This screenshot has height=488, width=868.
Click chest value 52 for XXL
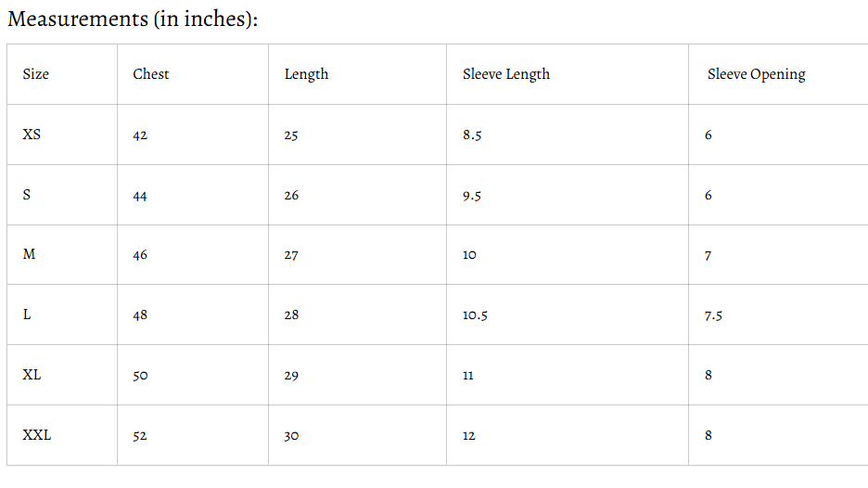[x=140, y=435]
